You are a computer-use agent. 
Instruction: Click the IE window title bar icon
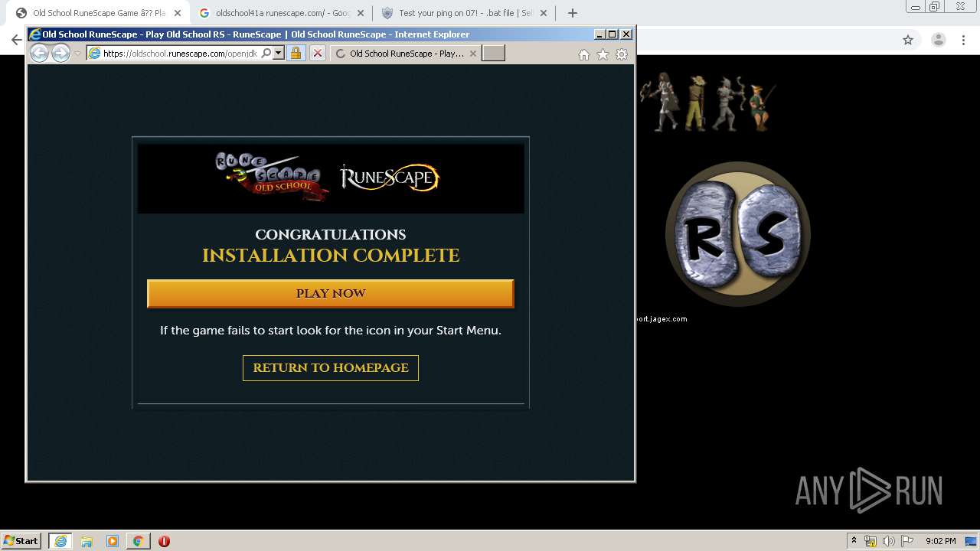[34, 34]
